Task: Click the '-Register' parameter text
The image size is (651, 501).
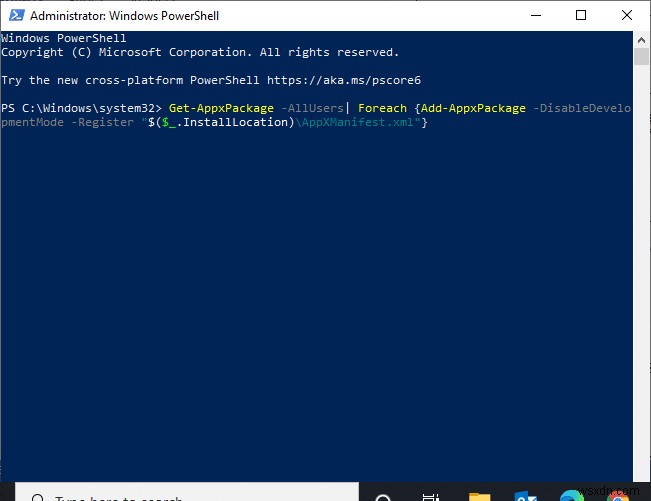Action: point(103,122)
